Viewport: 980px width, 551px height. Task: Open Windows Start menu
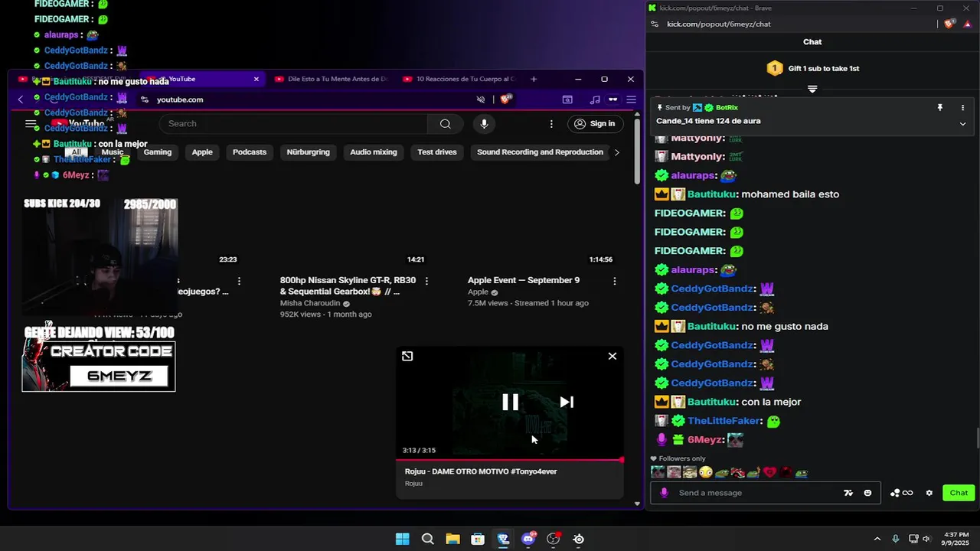[402, 539]
